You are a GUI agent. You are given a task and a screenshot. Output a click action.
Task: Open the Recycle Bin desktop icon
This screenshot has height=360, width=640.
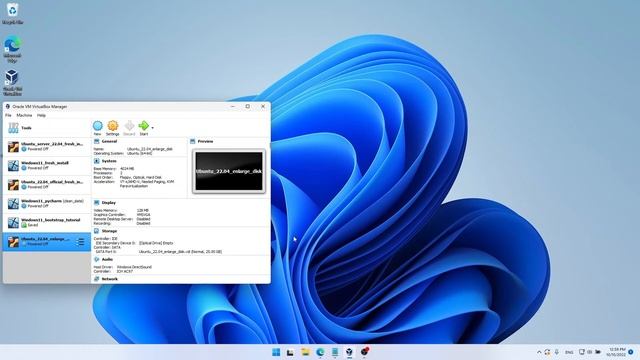[13, 13]
